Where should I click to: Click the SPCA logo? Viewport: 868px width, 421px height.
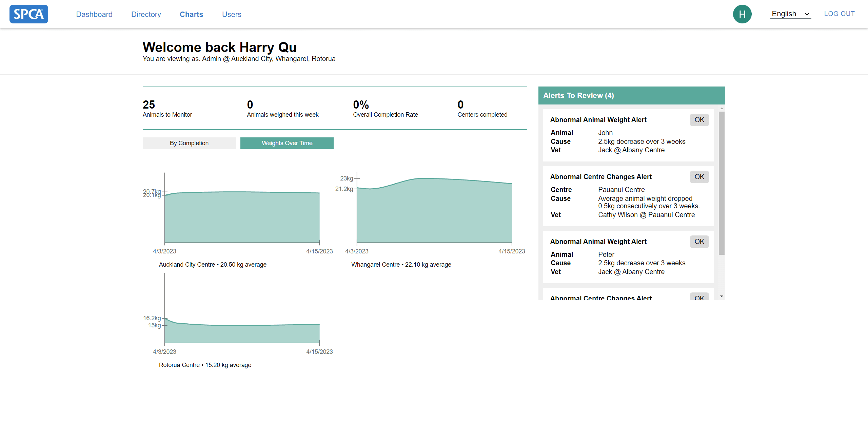[28, 14]
